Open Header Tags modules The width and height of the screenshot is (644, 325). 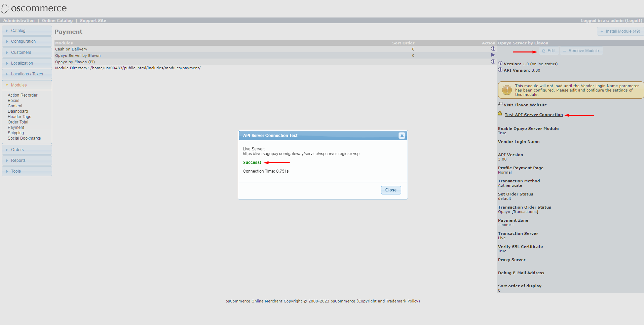[20, 117]
